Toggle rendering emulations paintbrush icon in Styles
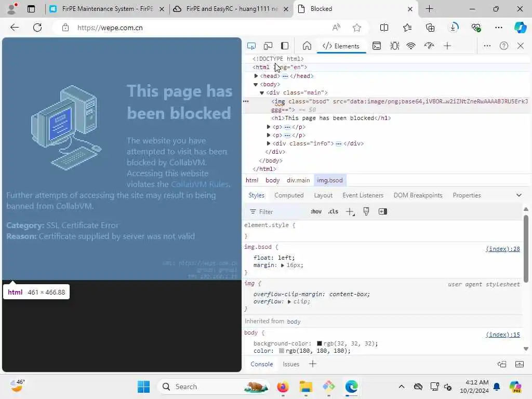This screenshot has height=399, width=532. [x=366, y=212]
